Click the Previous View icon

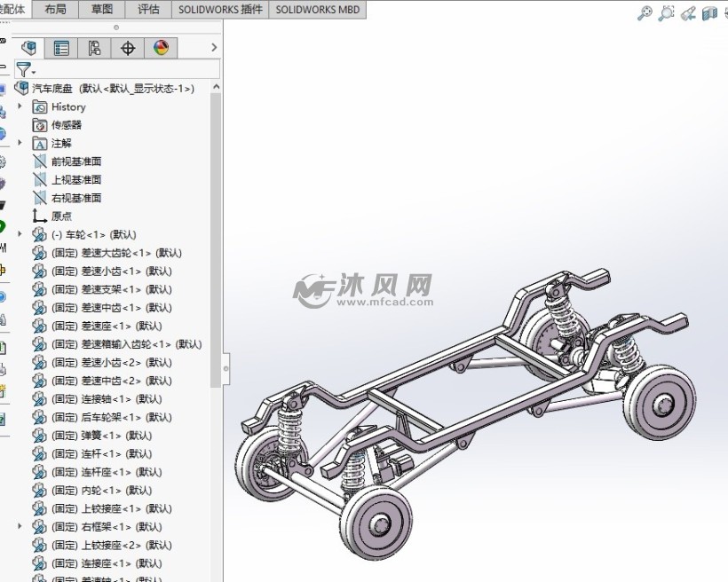pyautogui.click(x=688, y=13)
